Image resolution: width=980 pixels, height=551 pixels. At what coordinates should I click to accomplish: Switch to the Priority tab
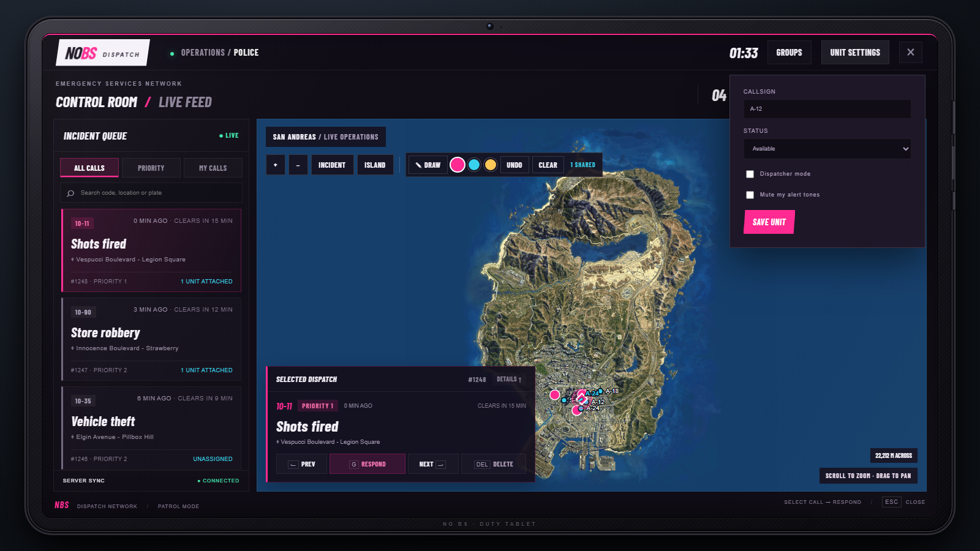pyautogui.click(x=151, y=168)
